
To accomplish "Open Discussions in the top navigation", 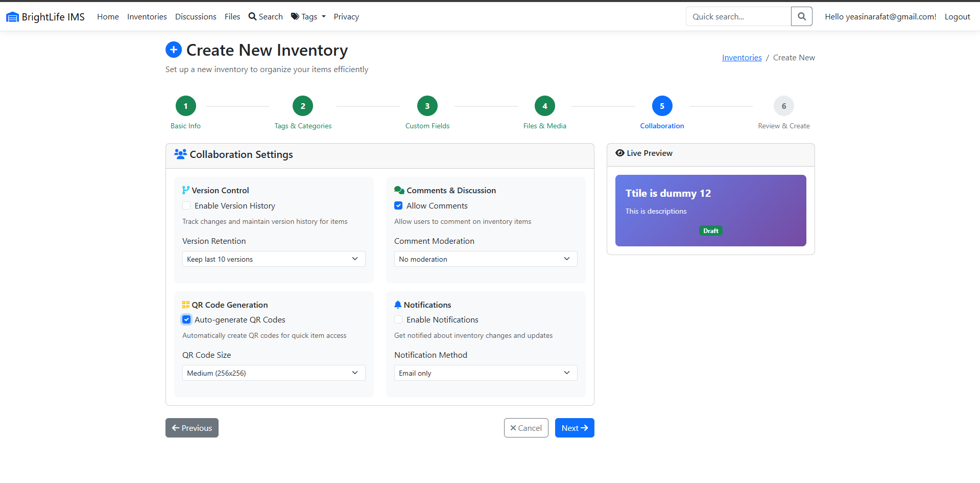I will pos(196,17).
